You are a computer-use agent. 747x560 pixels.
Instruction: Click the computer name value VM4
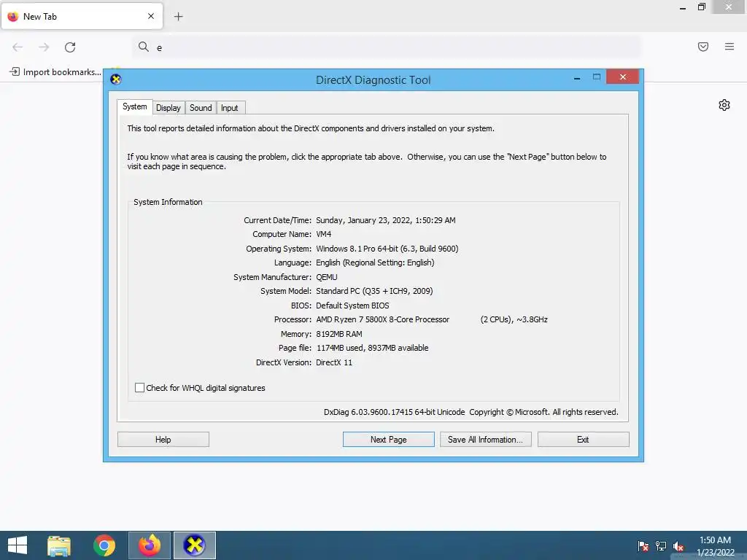323,234
